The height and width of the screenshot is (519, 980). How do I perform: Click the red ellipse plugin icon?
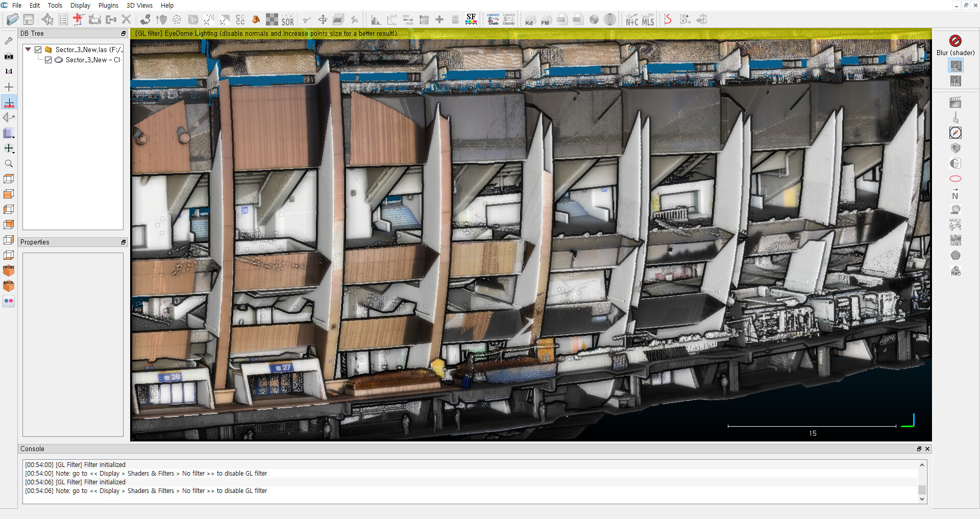coord(955,179)
